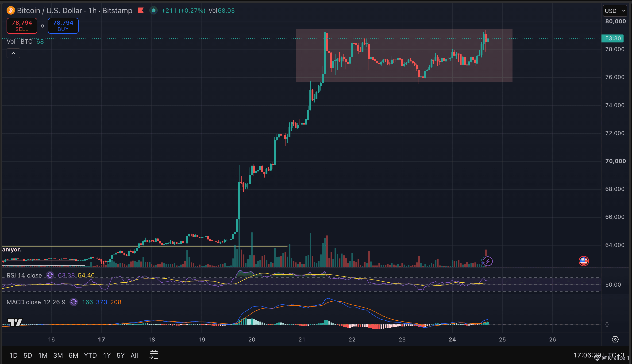Select the 1M time range
Screen dimensions: 632x364
[x=43, y=355]
